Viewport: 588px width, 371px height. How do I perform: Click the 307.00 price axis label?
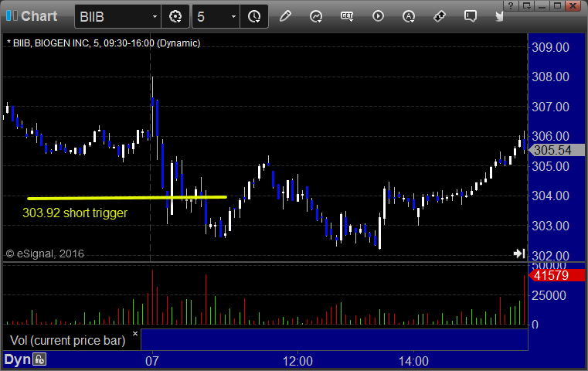(550, 107)
